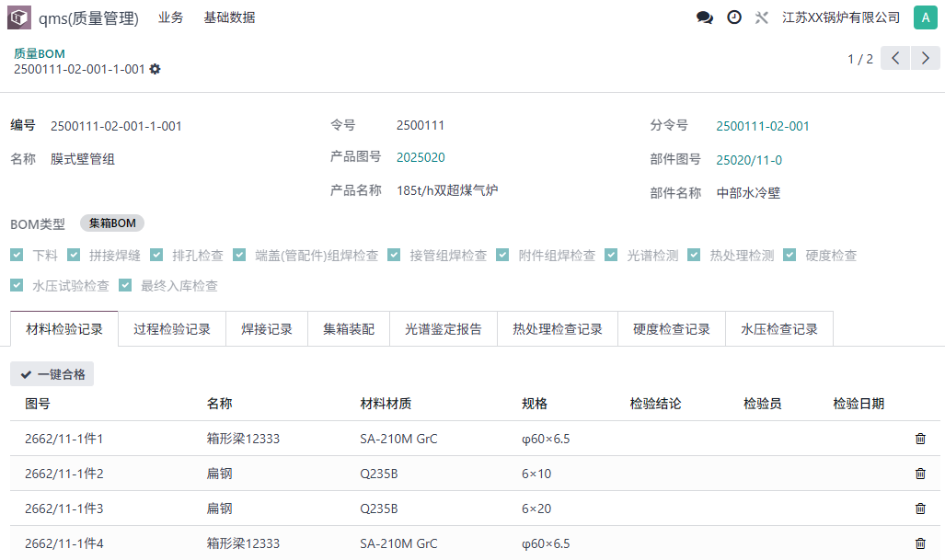This screenshot has width=945, height=560.
Task: Switch to the 水压检查记录 tab
Action: click(x=778, y=328)
